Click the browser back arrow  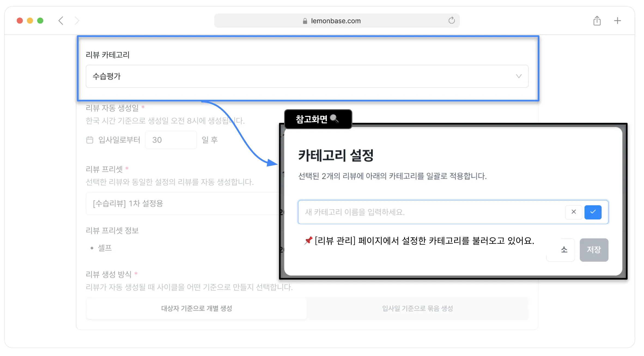coord(61,21)
